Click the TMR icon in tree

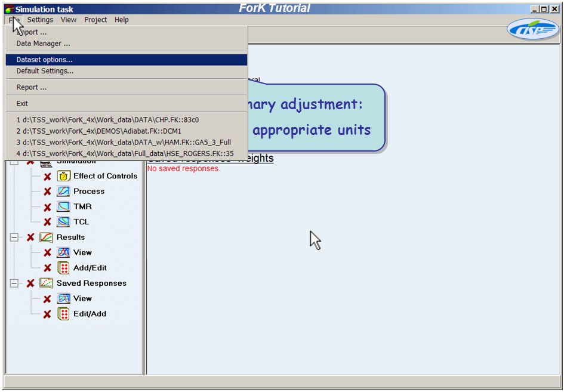[64, 206]
